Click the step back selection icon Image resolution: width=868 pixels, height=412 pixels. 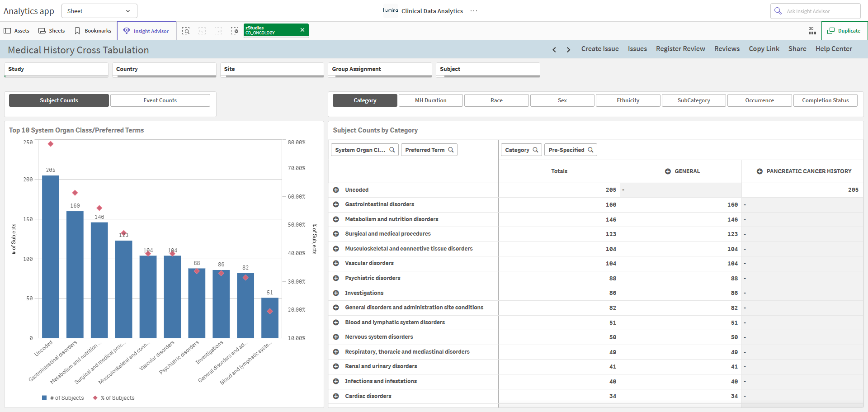tap(202, 31)
